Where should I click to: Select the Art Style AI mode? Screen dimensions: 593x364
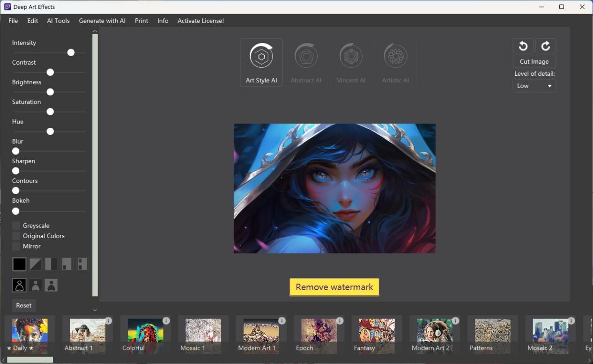click(261, 63)
